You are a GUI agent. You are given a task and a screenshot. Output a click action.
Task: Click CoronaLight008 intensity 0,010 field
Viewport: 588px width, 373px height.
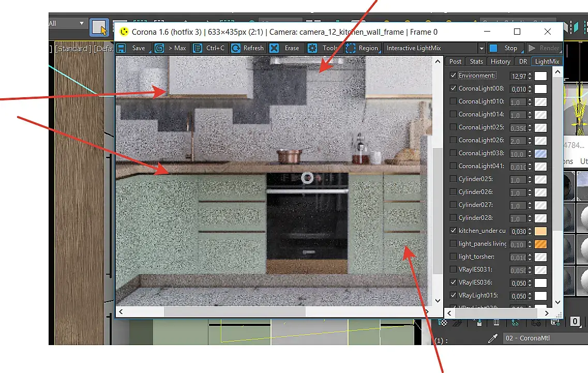(x=518, y=89)
